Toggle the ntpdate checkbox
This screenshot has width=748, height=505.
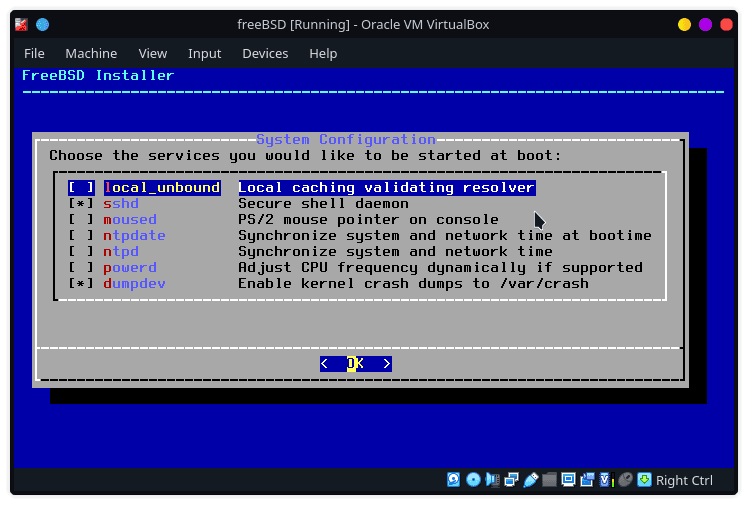pos(81,236)
